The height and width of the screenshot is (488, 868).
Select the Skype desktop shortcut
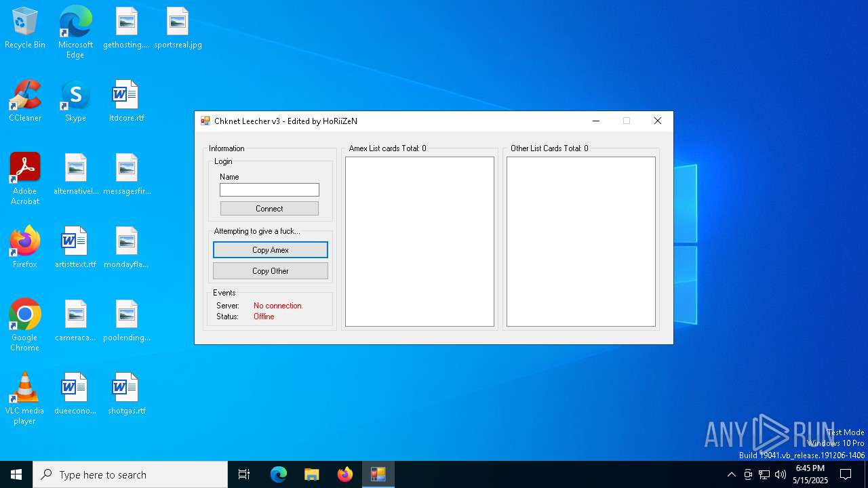point(75,102)
